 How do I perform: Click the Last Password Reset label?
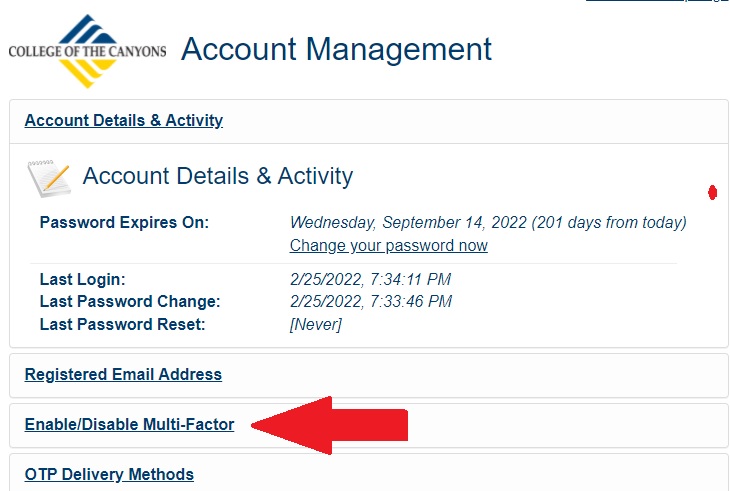[122, 324]
